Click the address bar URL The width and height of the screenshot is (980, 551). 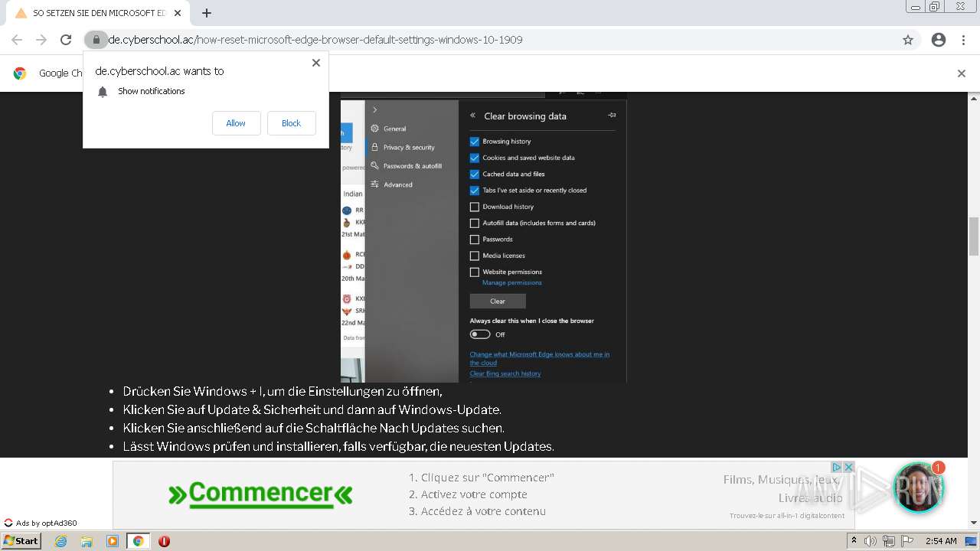coord(315,40)
